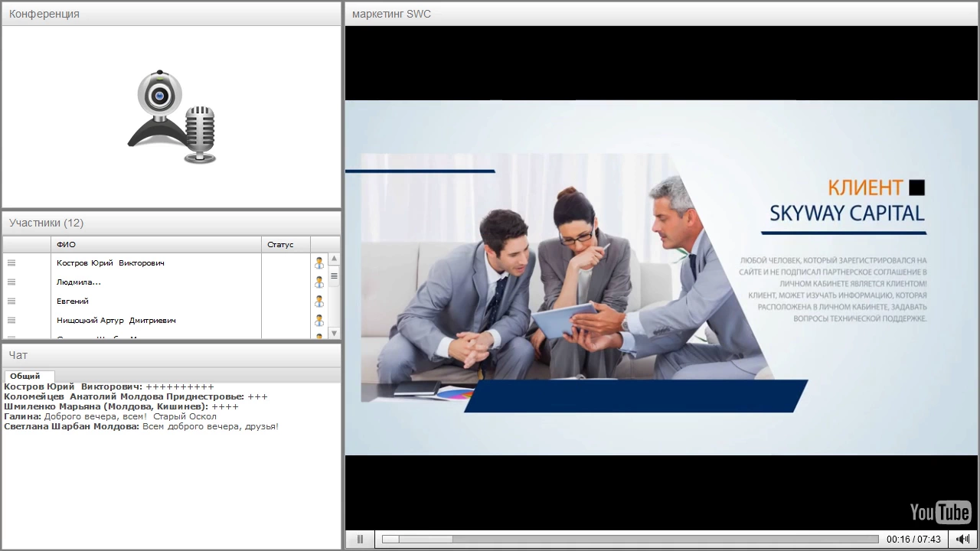Click user icon for Евгений
980x551 pixels.
click(319, 302)
